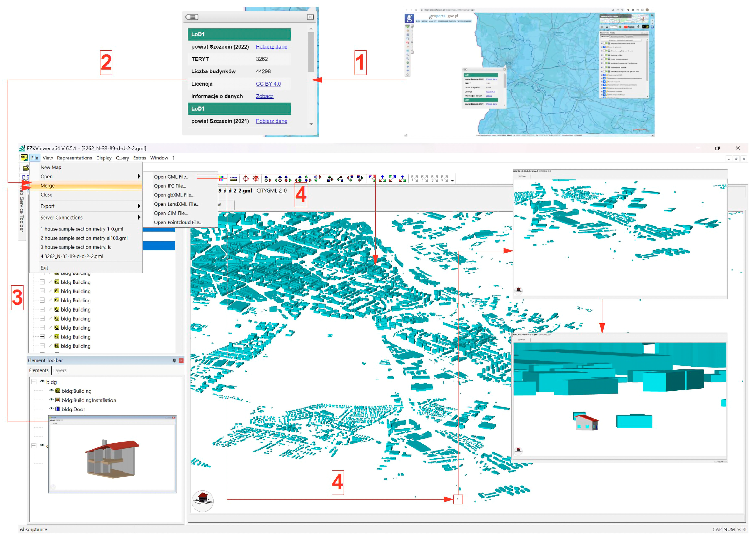The height and width of the screenshot is (539, 756).
Task: Open the toolbar overflow dropdown arrow
Action: 452,181
